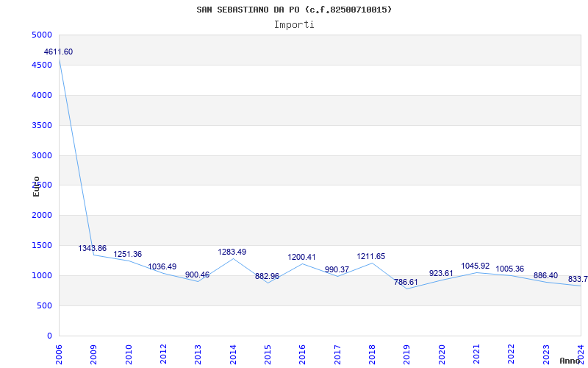Select the 1500 y-axis tick label
Viewport: 588px width, 368px height.
42,245
